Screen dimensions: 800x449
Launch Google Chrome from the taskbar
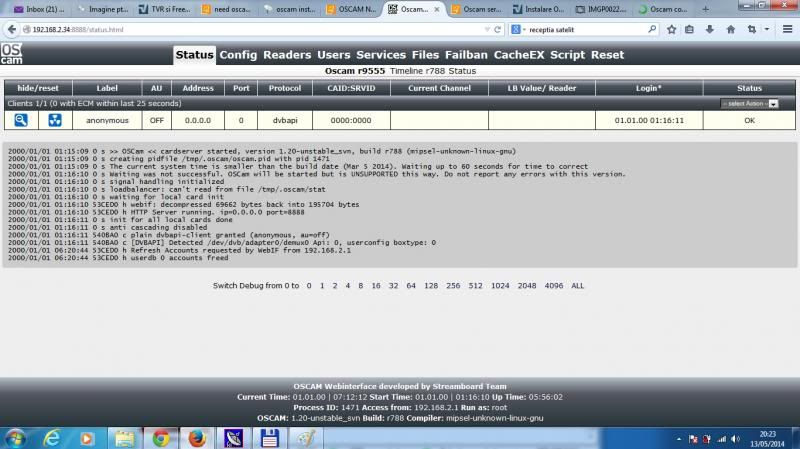(x=160, y=437)
